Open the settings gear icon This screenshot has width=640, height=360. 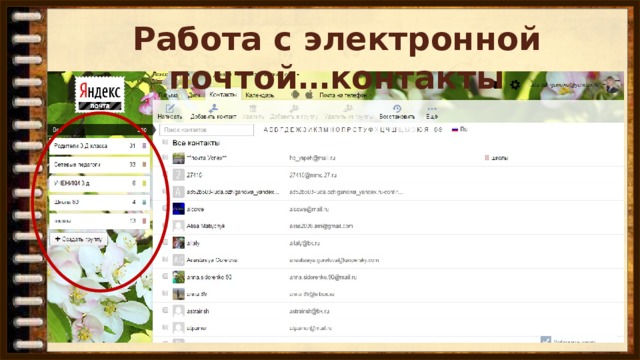click(515, 85)
